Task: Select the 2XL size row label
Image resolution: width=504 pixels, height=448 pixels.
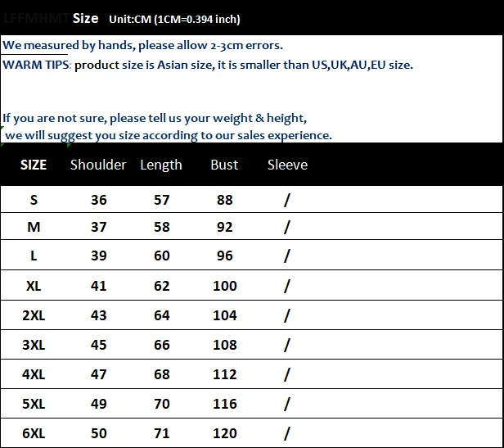Action: tap(34, 315)
